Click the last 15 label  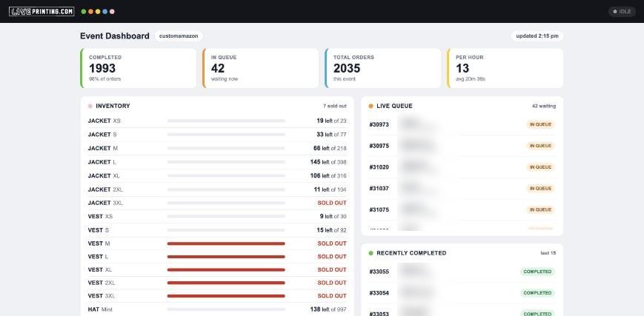(548, 253)
